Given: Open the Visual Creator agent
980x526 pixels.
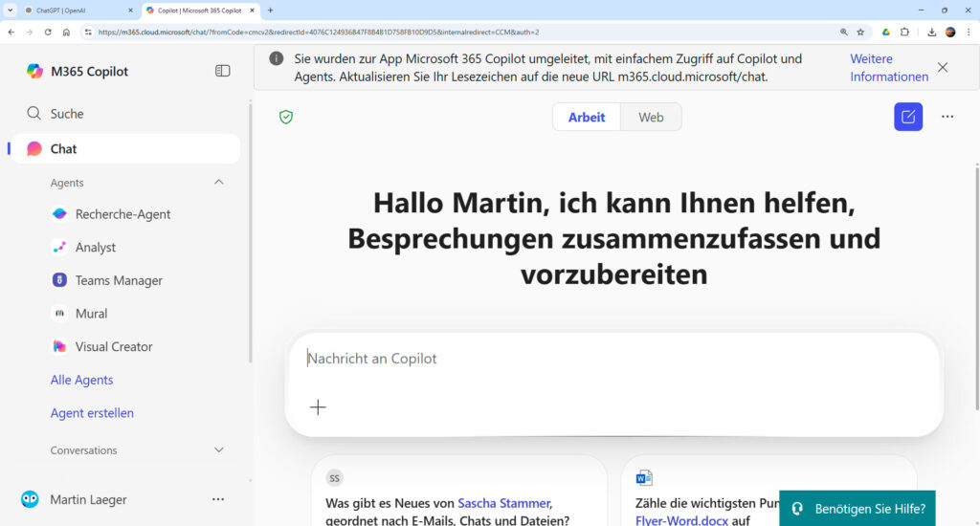Looking at the screenshot, I should point(102,347).
